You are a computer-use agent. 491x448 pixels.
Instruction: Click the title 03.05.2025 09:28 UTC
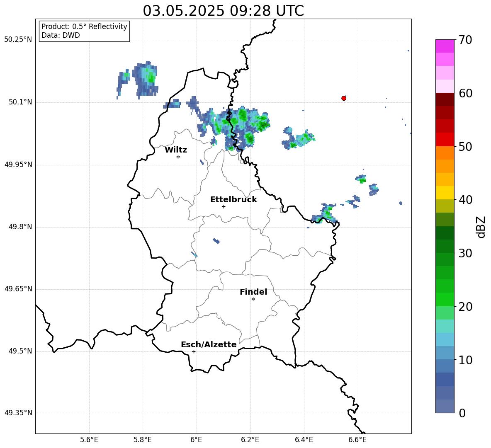tap(223, 11)
